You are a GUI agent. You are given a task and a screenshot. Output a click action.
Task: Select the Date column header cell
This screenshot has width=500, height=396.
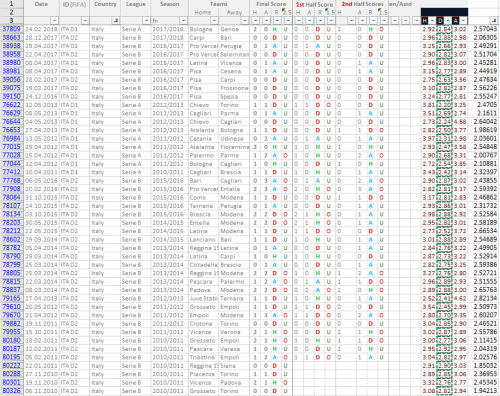coord(41,4)
